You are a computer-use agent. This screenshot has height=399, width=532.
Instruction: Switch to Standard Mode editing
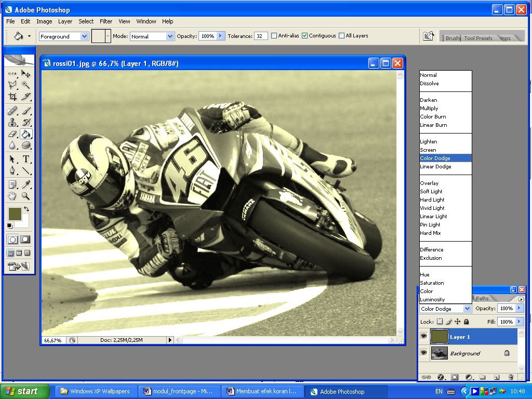pos(12,240)
